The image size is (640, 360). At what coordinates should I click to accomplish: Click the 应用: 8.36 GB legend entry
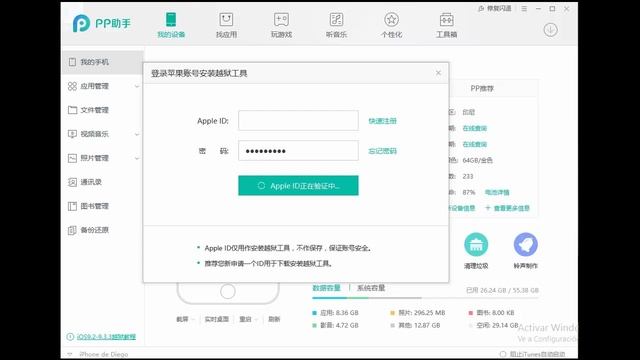[x=336, y=313]
